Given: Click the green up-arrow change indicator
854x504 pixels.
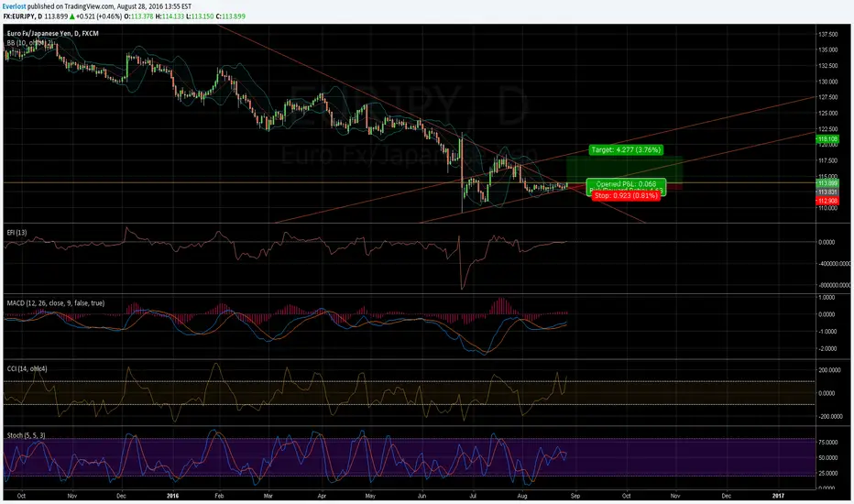Looking at the screenshot, I should tap(71, 16).
